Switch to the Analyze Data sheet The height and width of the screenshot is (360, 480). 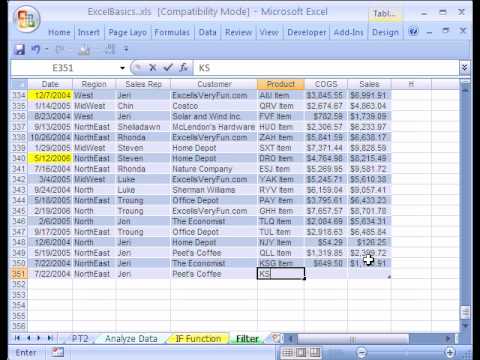click(131, 339)
